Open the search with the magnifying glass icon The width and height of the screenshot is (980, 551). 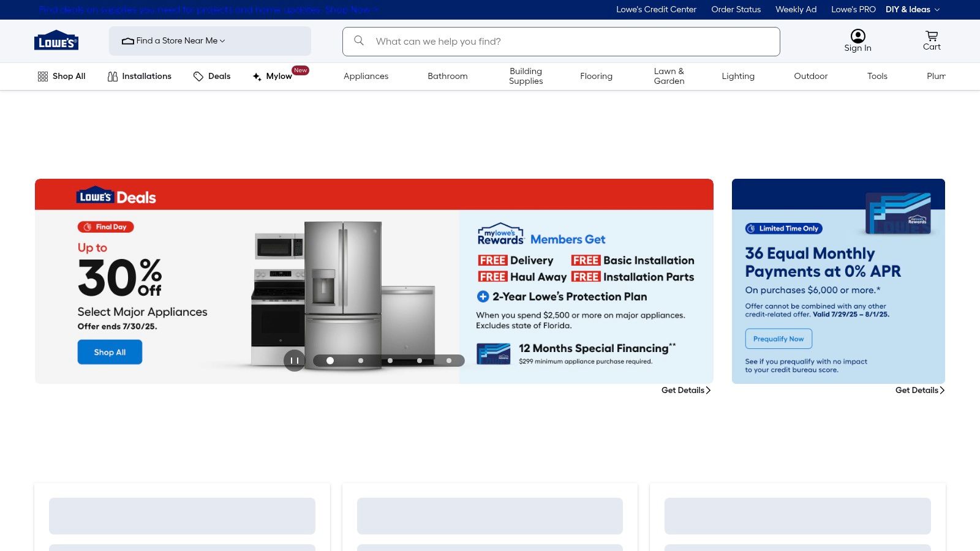coord(358,41)
